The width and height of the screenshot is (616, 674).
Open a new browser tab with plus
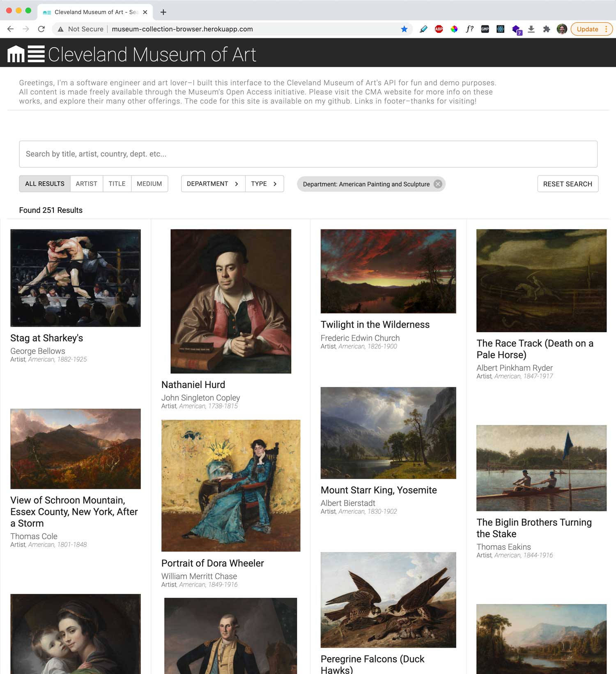coord(163,12)
